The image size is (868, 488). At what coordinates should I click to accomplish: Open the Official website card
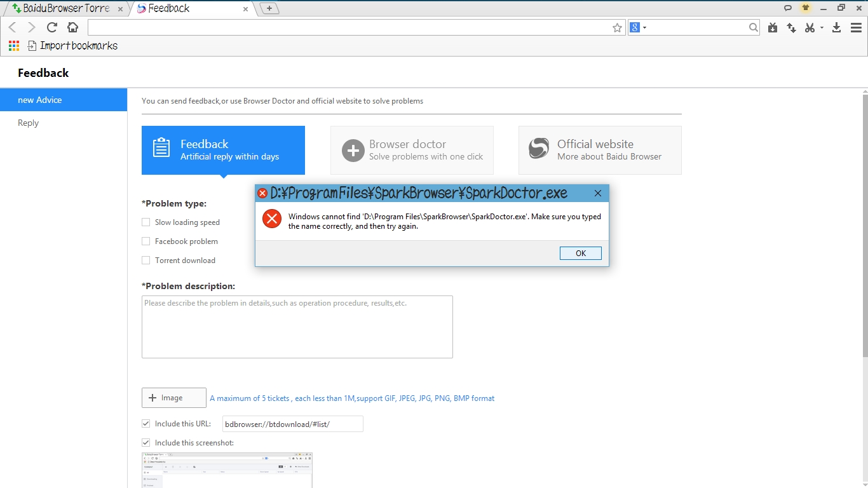pos(600,150)
